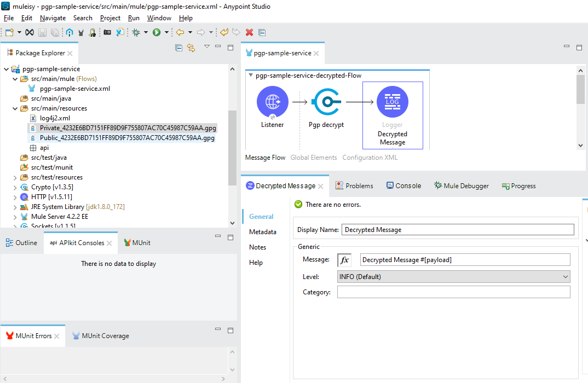
Task: Open the Level INFO (Default) dropdown
Action: click(x=454, y=276)
